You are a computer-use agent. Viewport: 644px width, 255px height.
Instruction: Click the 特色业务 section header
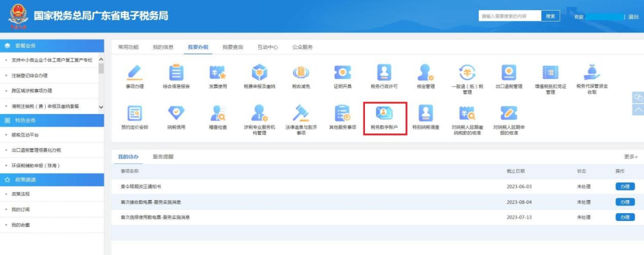(x=52, y=121)
